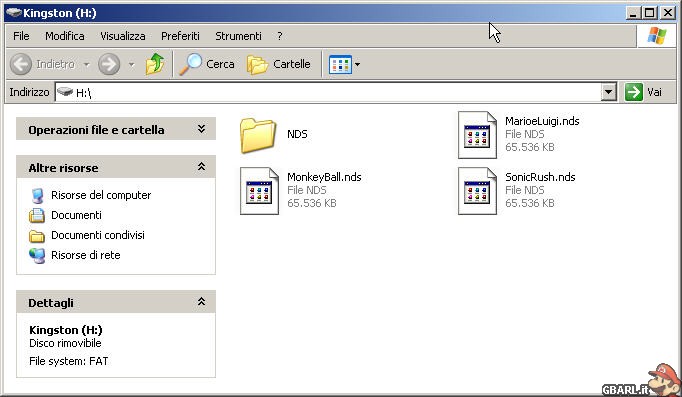Click the MonkeyBall.nds file name
The image size is (682, 397).
pyautogui.click(x=324, y=177)
